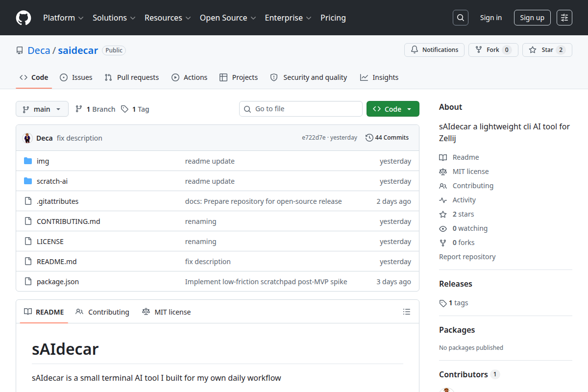Open the search magnifier button

(x=460, y=18)
